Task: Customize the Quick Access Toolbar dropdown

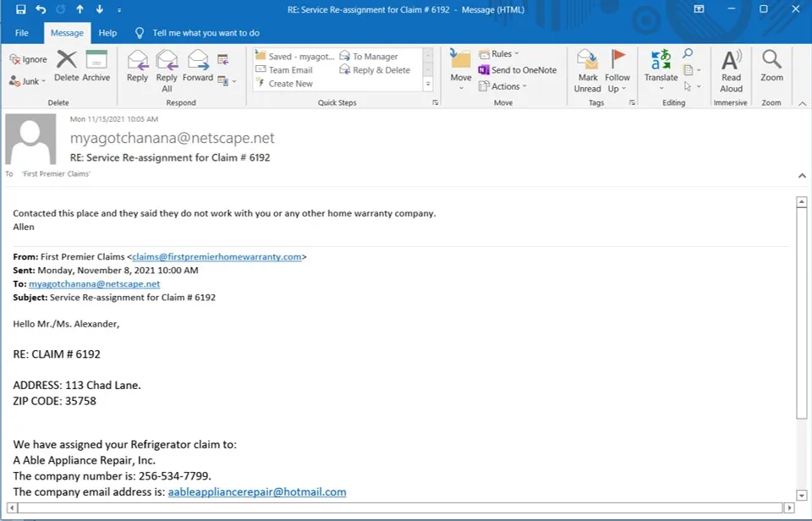Action: [119, 10]
